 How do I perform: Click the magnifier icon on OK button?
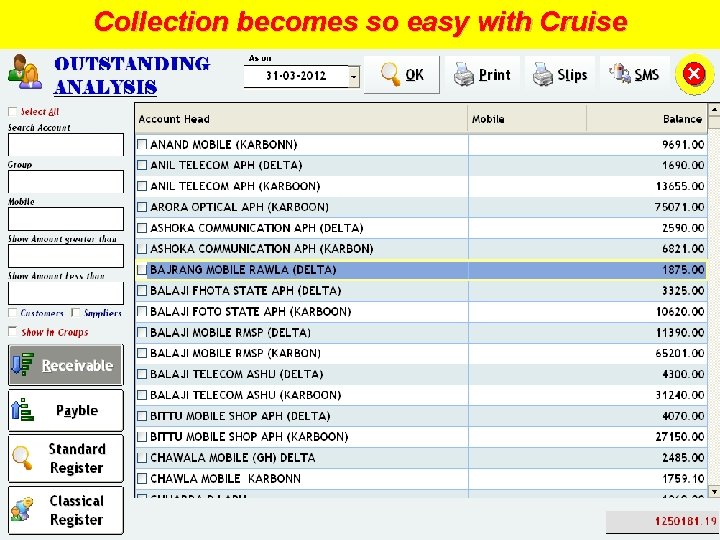(390, 74)
